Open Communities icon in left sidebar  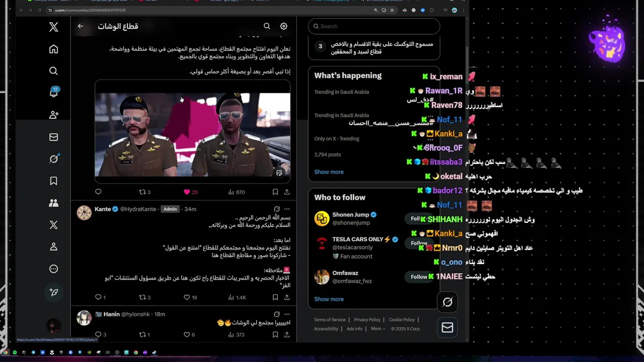[x=54, y=203]
